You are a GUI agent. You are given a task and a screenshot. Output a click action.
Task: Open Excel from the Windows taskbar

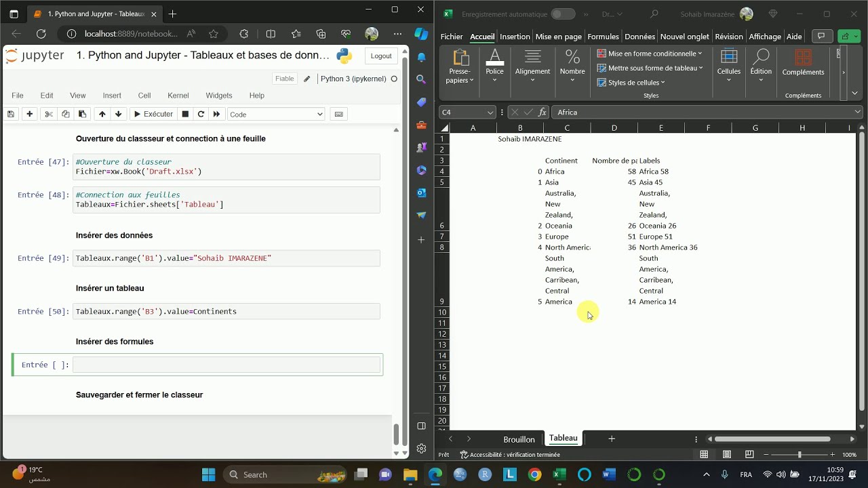point(559,474)
